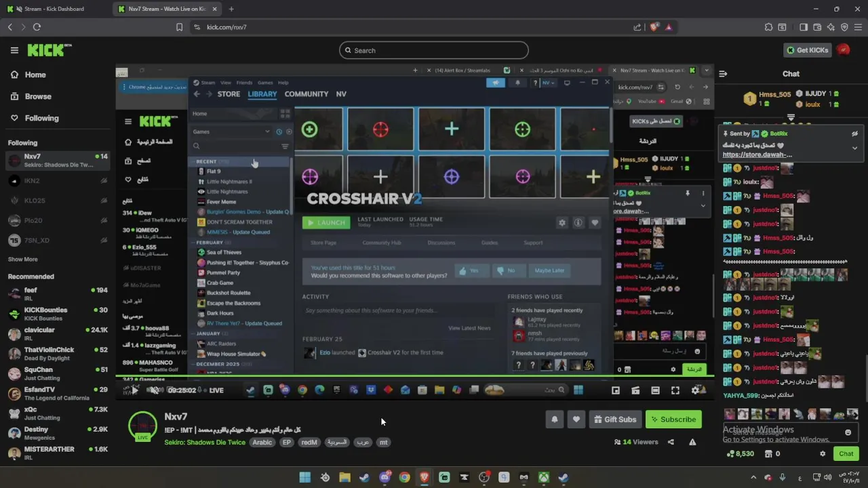Image resolution: width=868 pixels, height=488 pixels.
Task: Open the red user avatar menu
Action: pyautogui.click(x=843, y=50)
